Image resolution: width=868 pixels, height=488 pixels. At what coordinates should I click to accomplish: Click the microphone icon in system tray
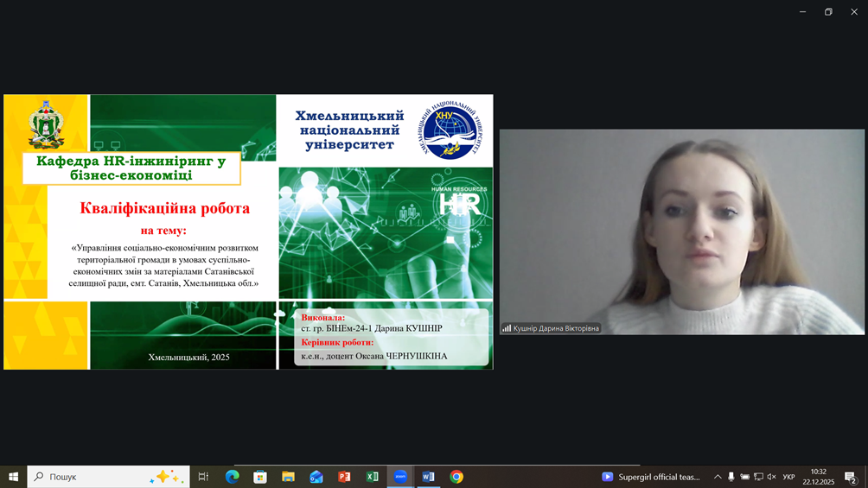(x=731, y=477)
